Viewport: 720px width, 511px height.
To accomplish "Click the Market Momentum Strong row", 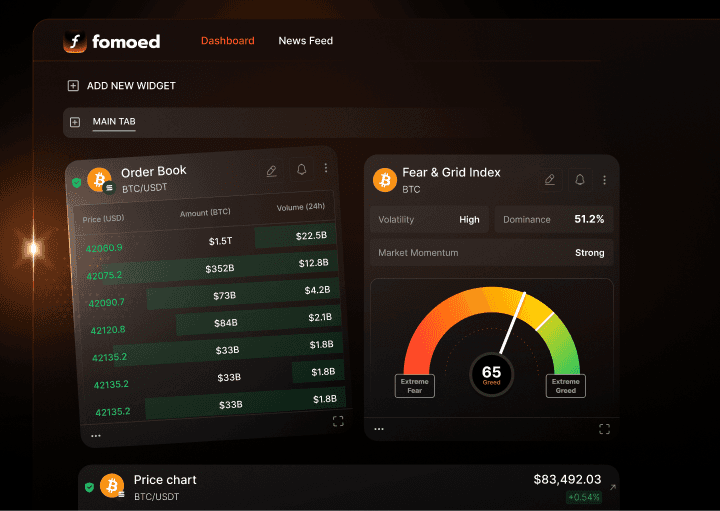I will [492, 253].
